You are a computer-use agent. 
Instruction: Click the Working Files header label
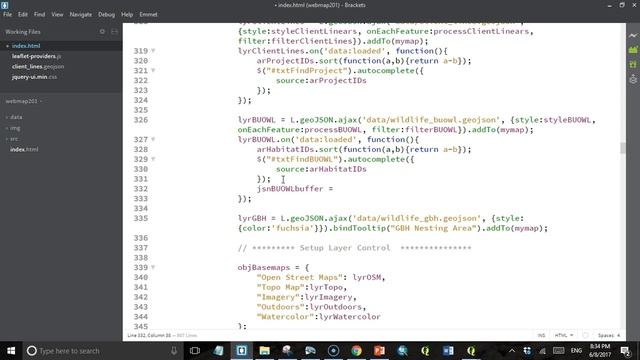(23, 31)
